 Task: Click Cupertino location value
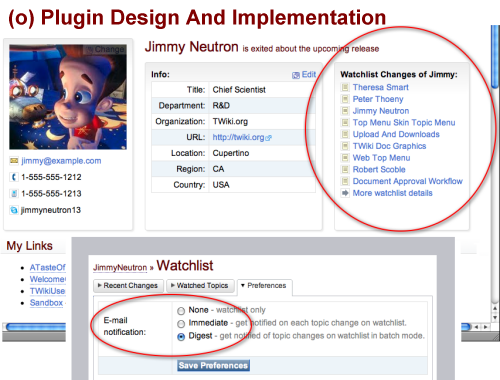[x=231, y=153]
